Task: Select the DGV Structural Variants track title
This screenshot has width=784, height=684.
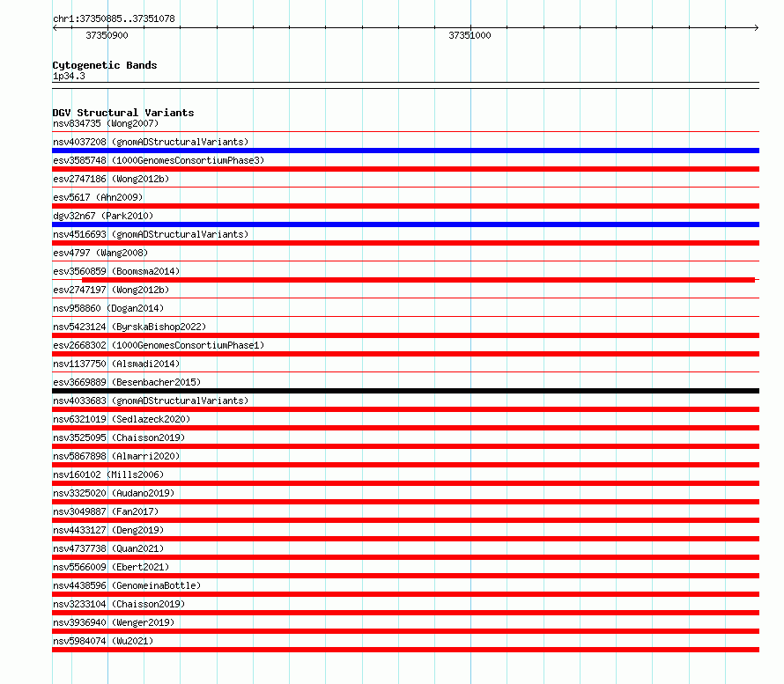Action: tap(123, 113)
